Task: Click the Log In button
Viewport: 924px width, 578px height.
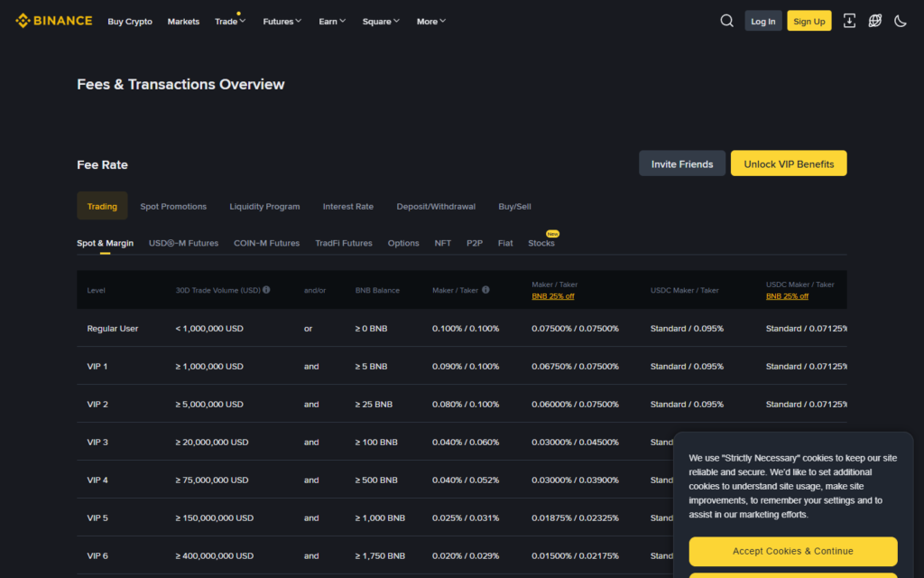Action: [x=763, y=22]
